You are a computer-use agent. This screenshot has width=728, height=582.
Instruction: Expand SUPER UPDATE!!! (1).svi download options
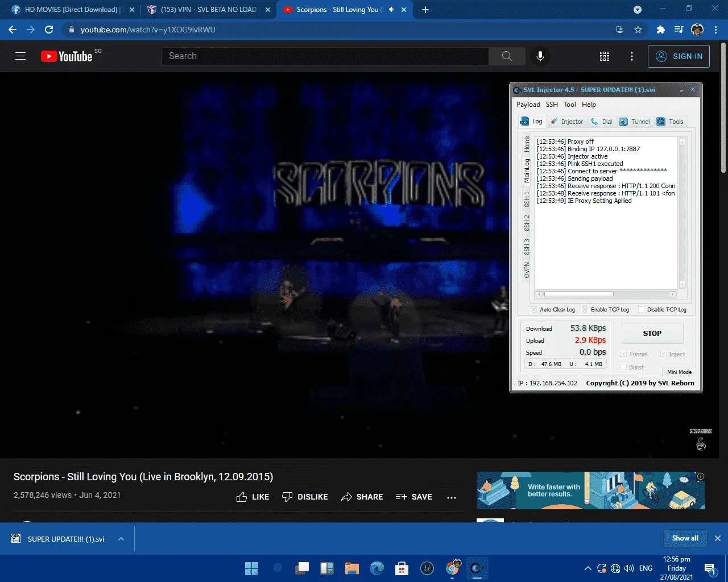click(121, 539)
